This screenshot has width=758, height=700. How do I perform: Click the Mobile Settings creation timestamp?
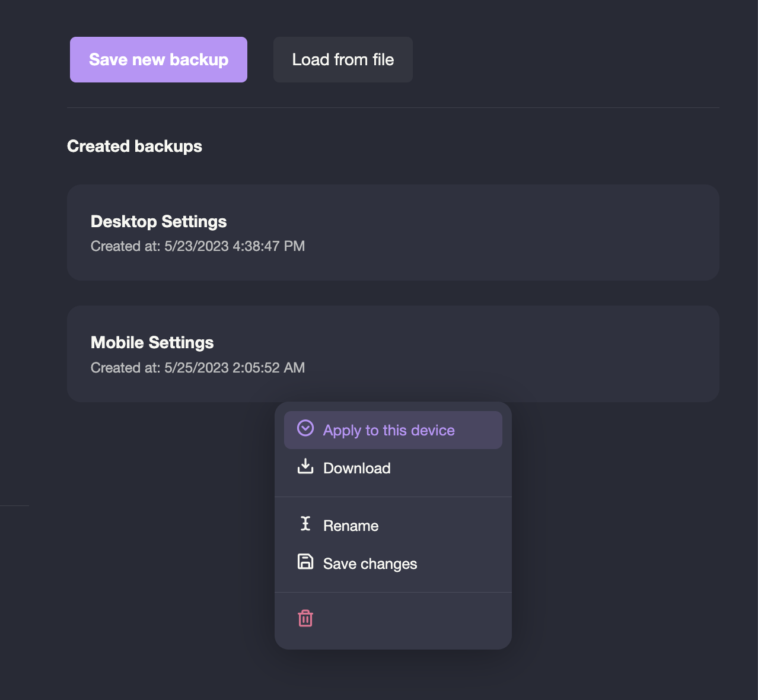(198, 368)
